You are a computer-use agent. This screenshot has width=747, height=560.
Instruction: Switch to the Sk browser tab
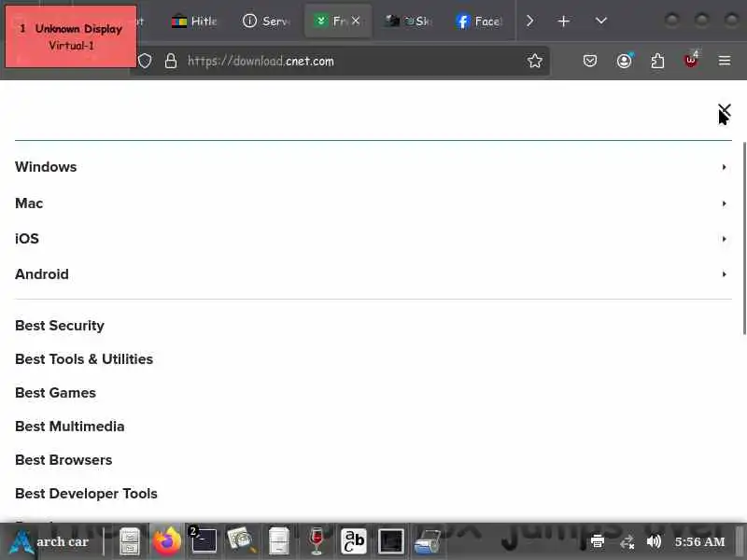tap(408, 21)
